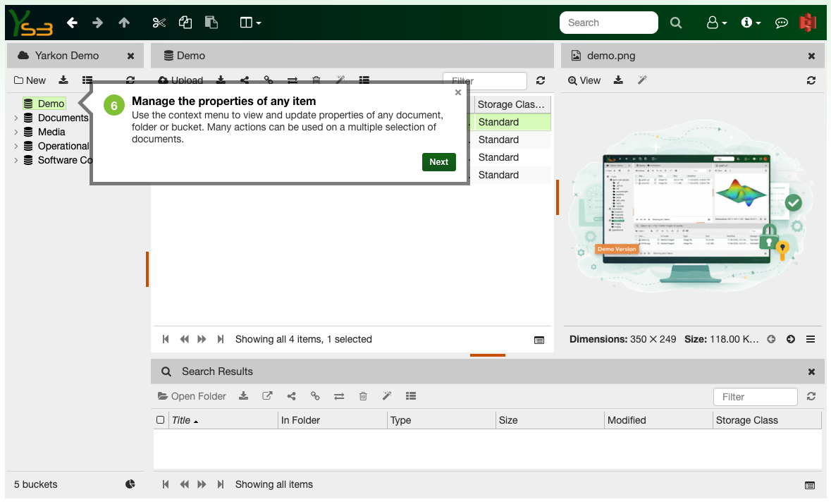Image resolution: width=831 pixels, height=504 pixels.
Task: Open the layout switcher dropdown in top bar
Action: point(250,22)
